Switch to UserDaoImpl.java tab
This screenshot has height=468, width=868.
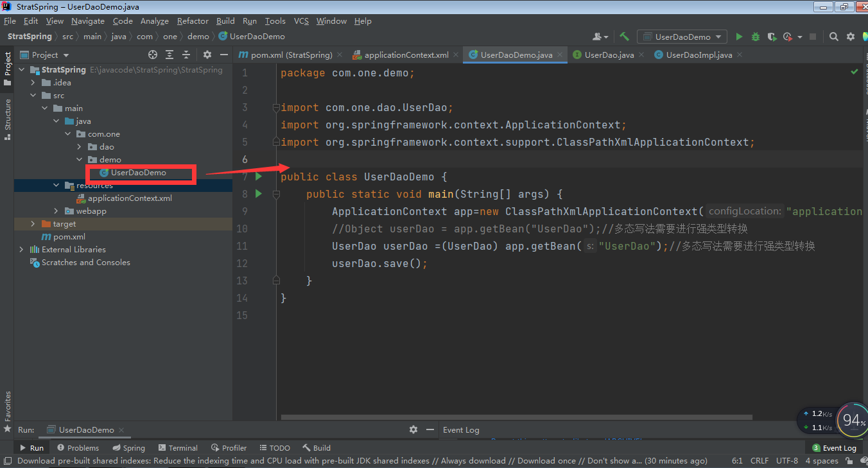[699, 55]
